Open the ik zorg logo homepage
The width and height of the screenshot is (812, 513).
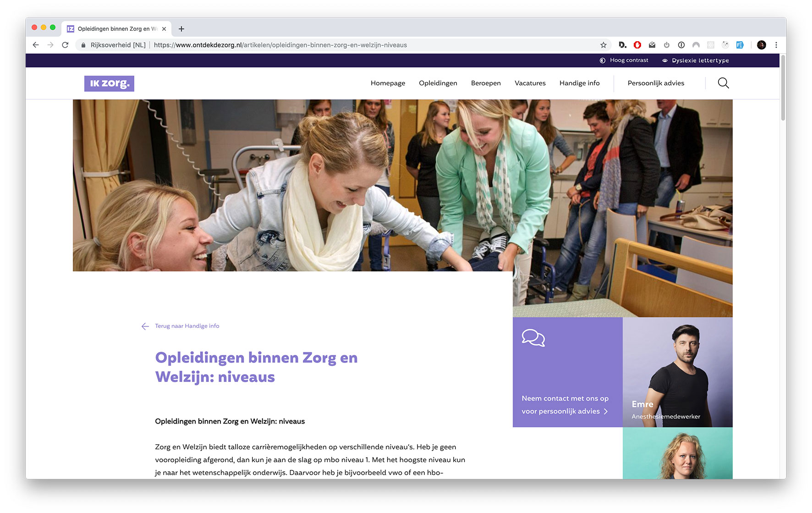(109, 83)
